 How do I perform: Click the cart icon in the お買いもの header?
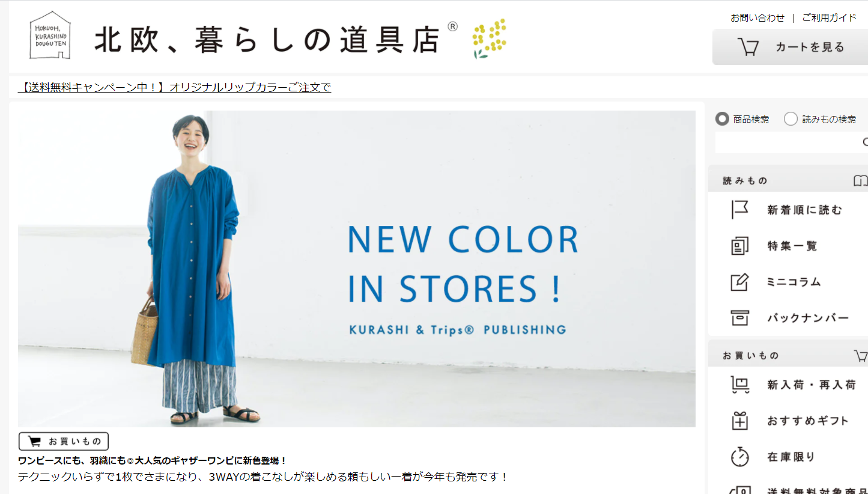(x=861, y=356)
